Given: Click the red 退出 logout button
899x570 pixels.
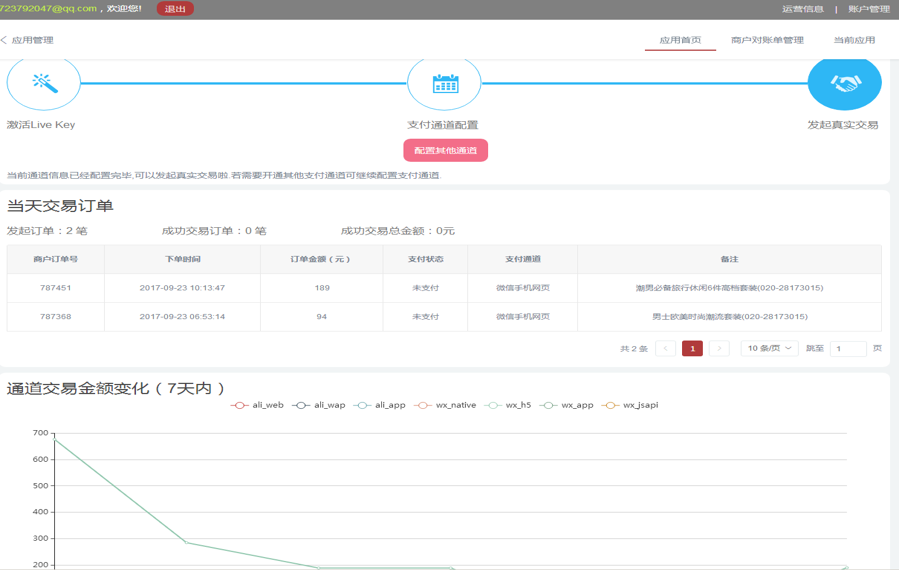Looking at the screenshot, I should tap(175, 9).
